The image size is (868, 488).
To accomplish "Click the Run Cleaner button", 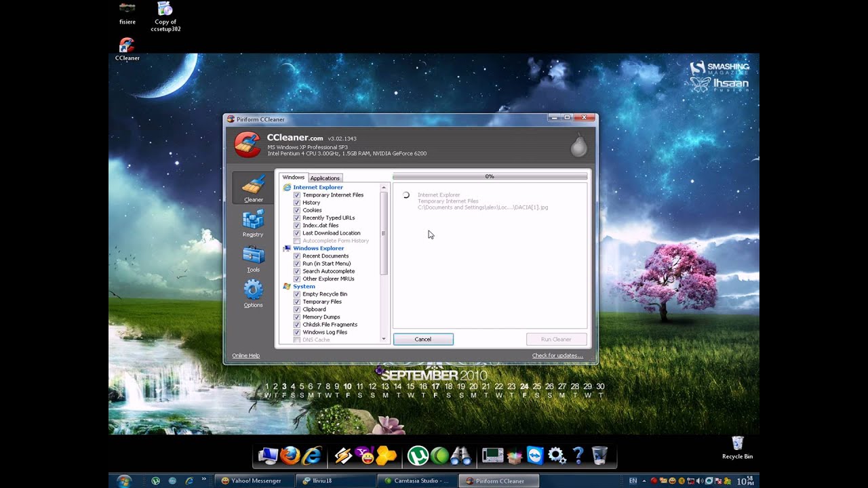I will pos(556,339).
